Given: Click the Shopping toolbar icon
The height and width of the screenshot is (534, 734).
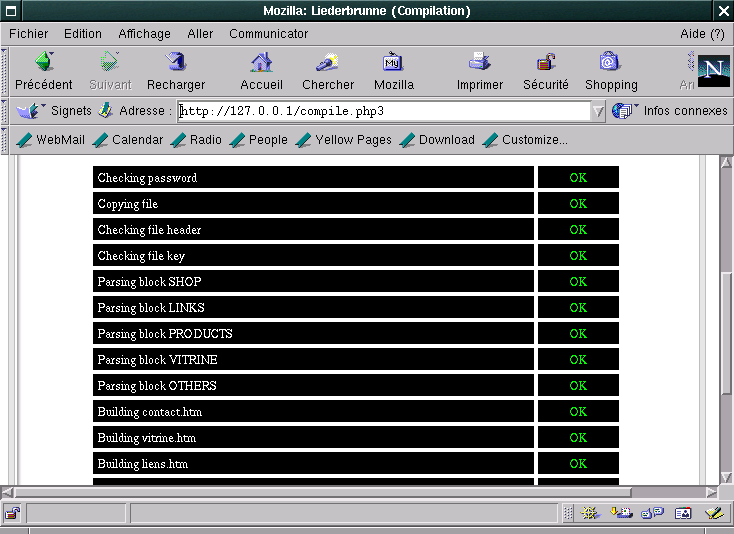Looking at the screenshot, I should pos(610,70).
